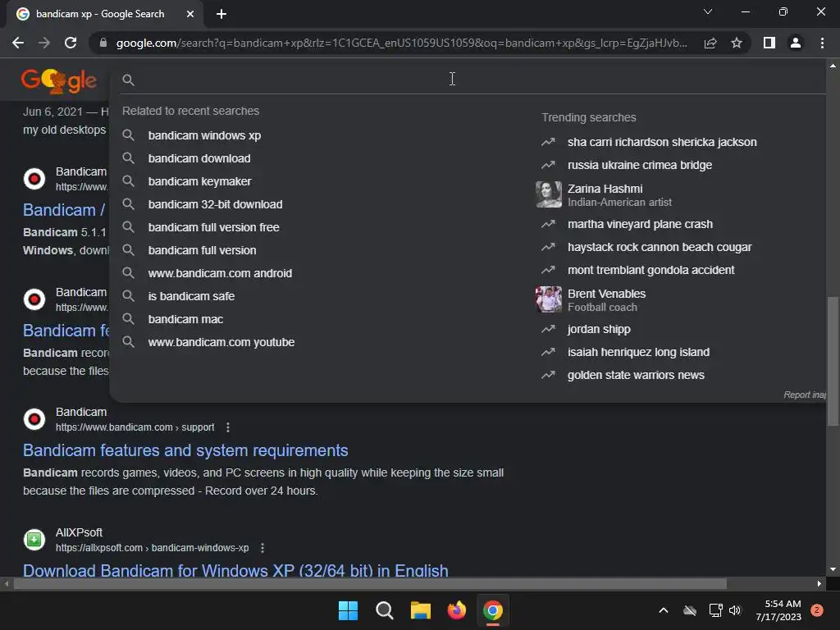
Task: Open the Chrome side panel
Action: [769, 43]
